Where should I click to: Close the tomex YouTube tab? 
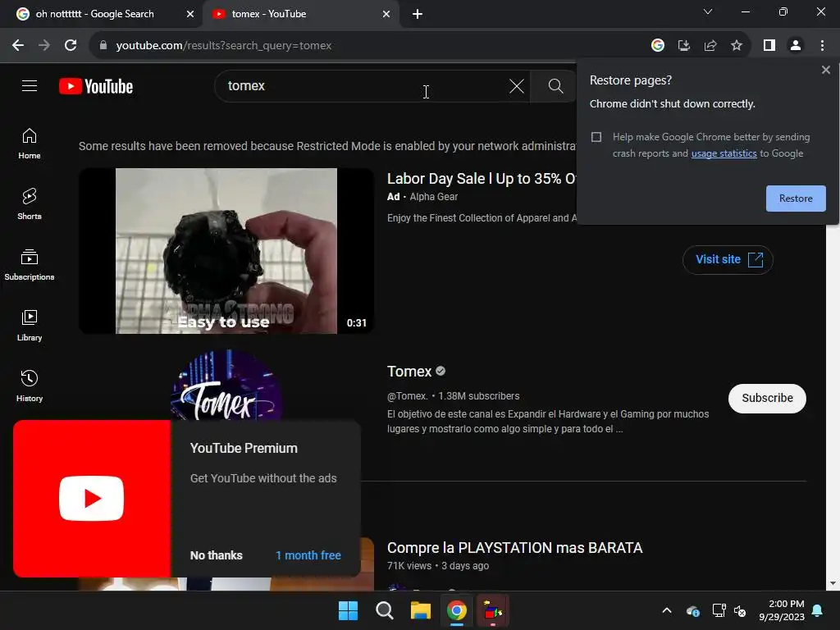(386, 14)
